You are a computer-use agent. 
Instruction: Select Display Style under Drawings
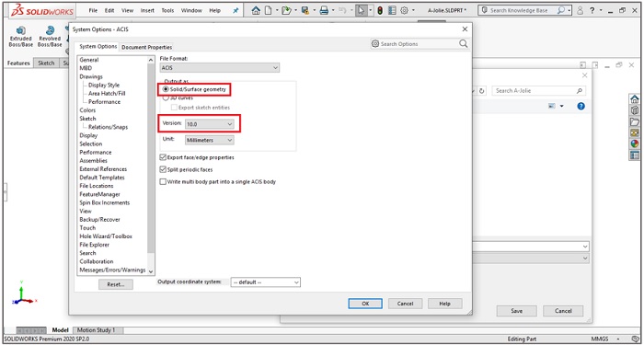[104, 85]
